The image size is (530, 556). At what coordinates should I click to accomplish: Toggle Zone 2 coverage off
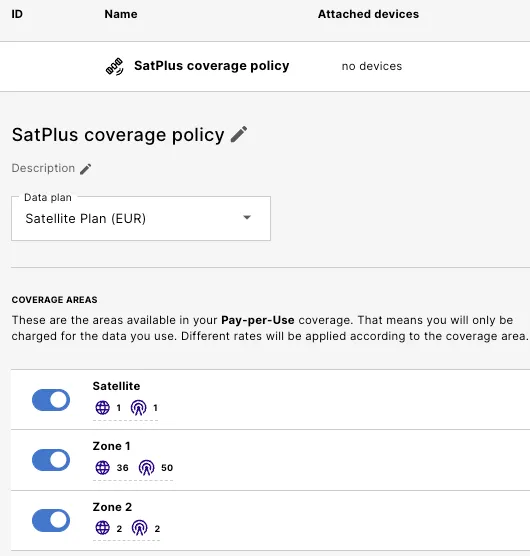click(x=51, y=520)
